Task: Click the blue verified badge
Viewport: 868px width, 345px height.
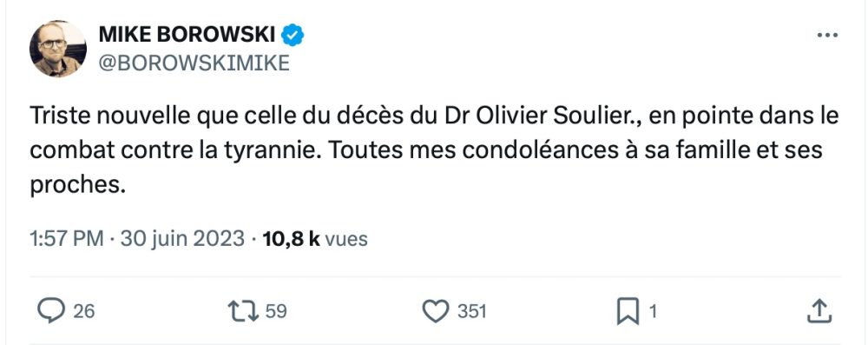Action: pyautogui.click(x=293, y=36)
